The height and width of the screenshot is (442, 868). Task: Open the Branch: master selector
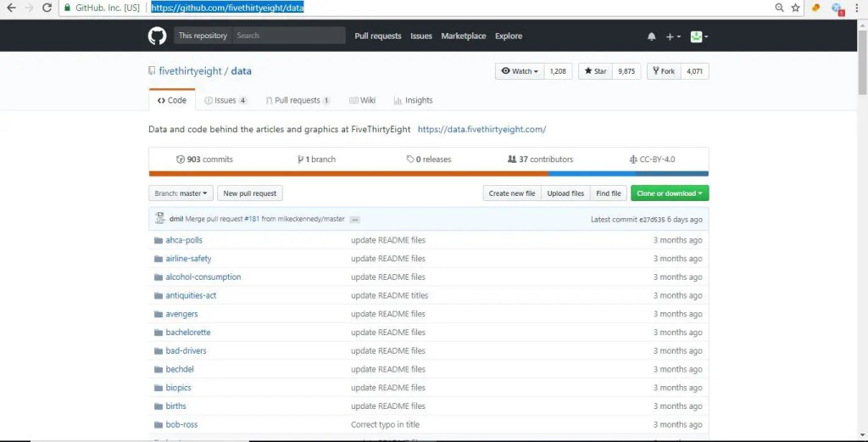pyautogui.click(x=181, y=193)
